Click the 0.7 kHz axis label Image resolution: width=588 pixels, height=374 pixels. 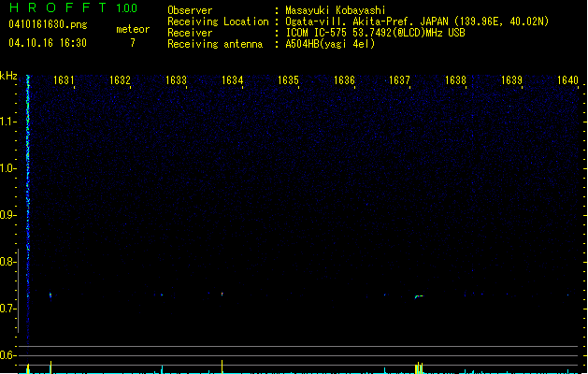coord(7,309)
